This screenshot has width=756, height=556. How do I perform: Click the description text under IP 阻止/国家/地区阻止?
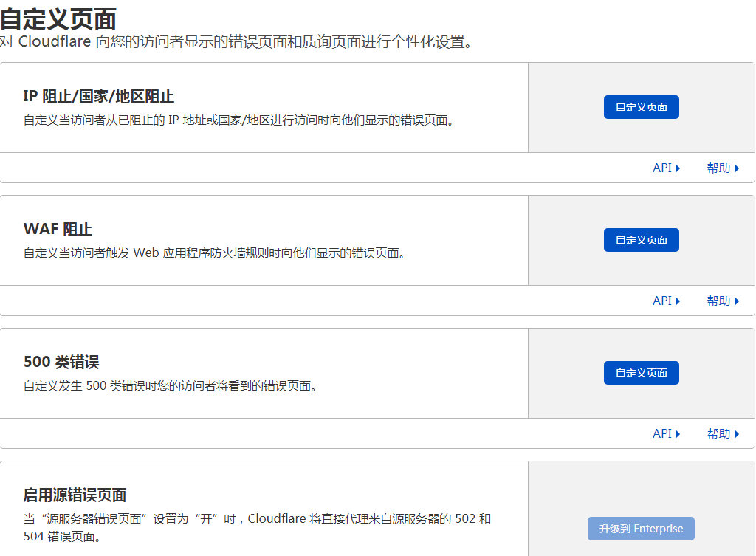pos(238,120)
